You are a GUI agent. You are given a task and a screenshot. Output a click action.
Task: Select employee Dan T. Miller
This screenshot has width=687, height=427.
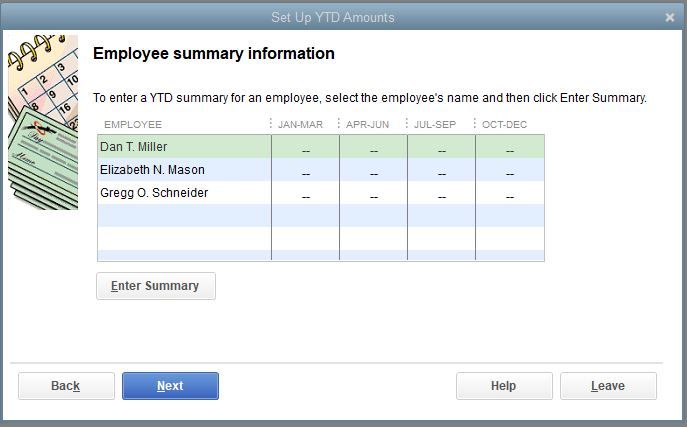pyautogui.click(x=134, y=147)
